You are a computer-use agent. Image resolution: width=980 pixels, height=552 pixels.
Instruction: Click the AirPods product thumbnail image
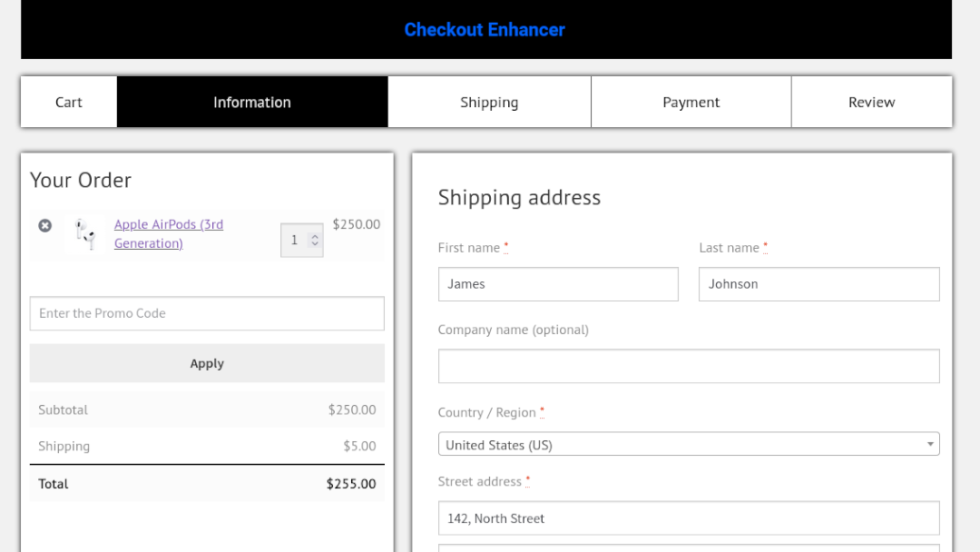pos(86,234)
